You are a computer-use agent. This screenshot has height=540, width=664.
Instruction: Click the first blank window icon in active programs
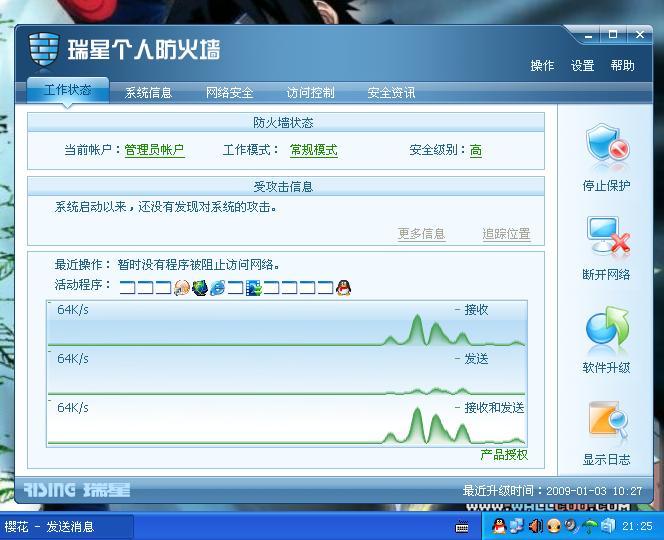[x=127, y=288]
